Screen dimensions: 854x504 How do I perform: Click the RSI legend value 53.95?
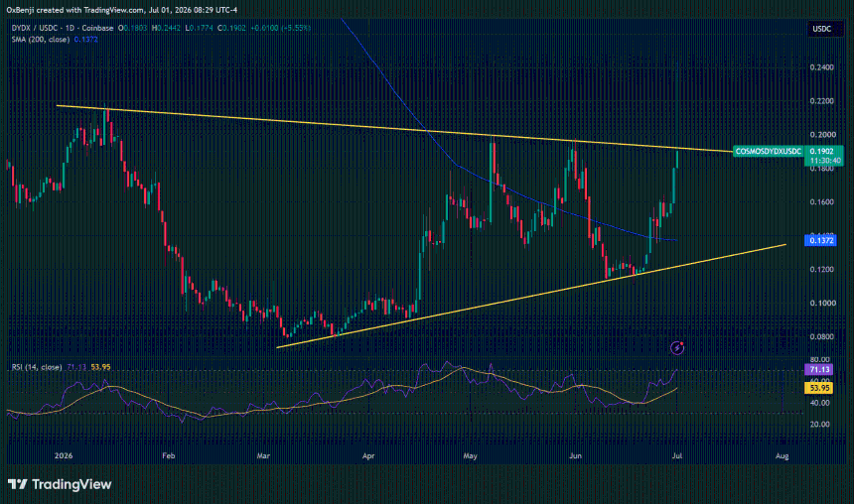pos(100,367)
